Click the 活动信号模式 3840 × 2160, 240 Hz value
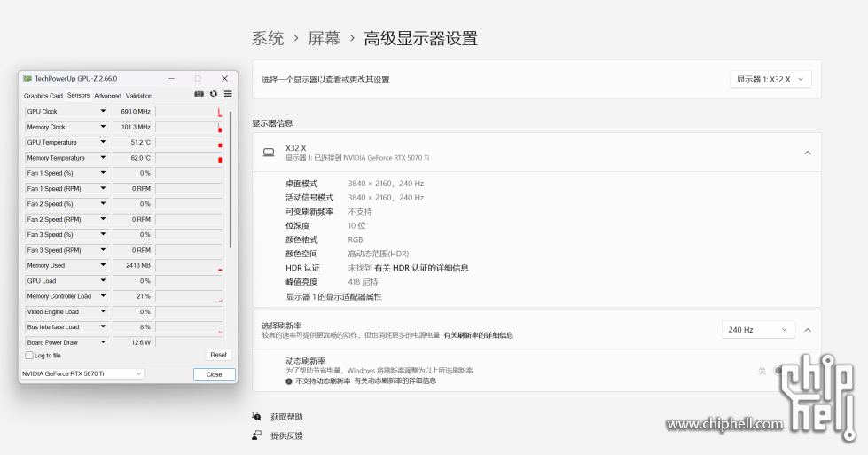868x455 pixels. tap(386, 198)
